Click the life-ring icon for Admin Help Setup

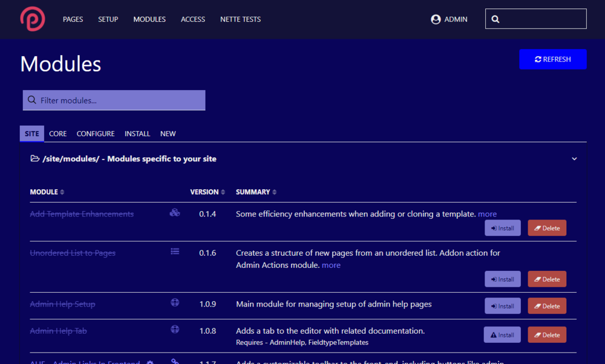(175, 303)
